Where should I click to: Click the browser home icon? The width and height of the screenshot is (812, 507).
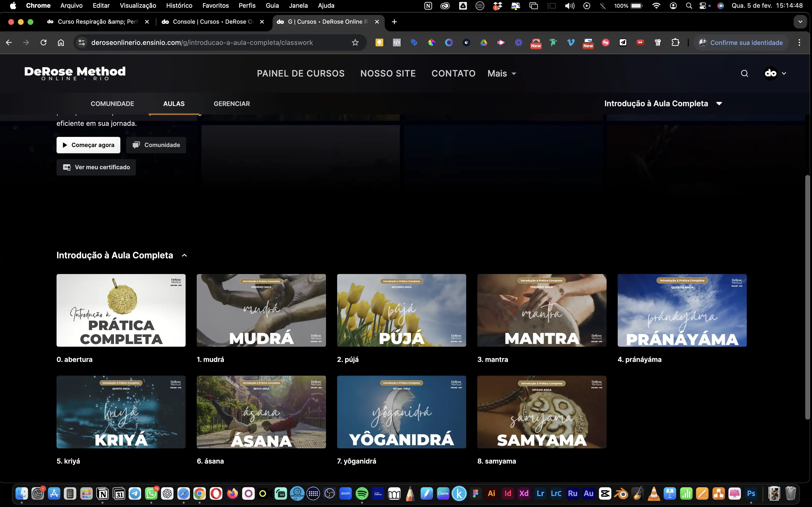(61, 42)
